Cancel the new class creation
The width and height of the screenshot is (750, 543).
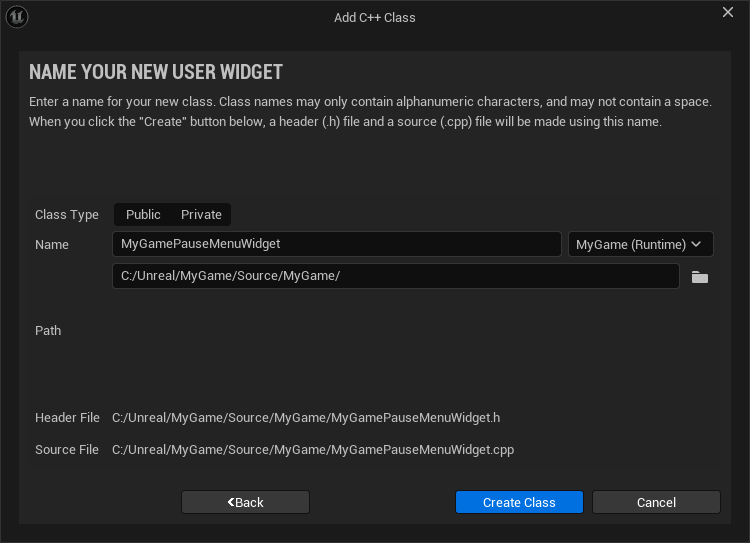pyautogui.click(x=656, y=502)
